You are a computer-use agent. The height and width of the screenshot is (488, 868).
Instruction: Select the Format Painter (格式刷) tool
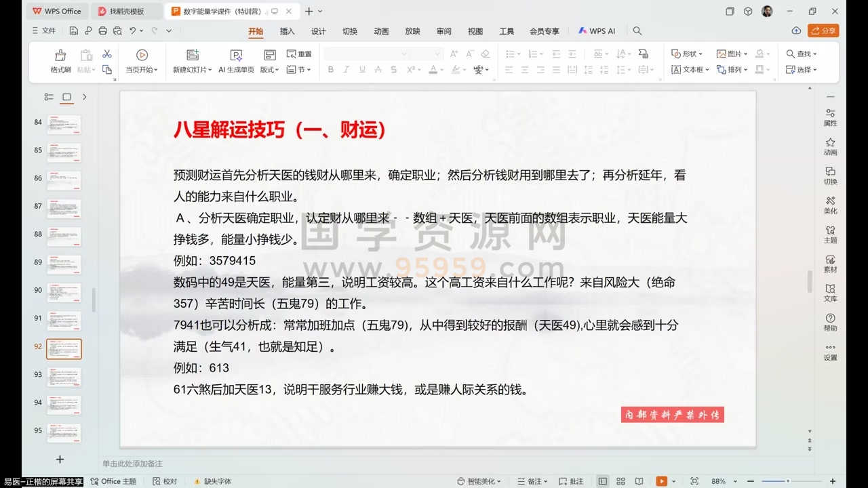pos(60,61)
